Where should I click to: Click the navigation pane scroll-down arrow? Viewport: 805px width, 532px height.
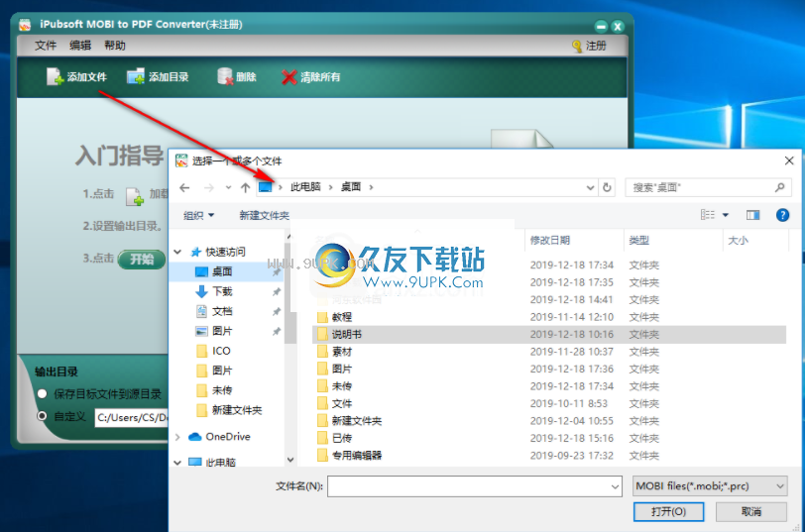pyautogui.click(x=290, y=460)
